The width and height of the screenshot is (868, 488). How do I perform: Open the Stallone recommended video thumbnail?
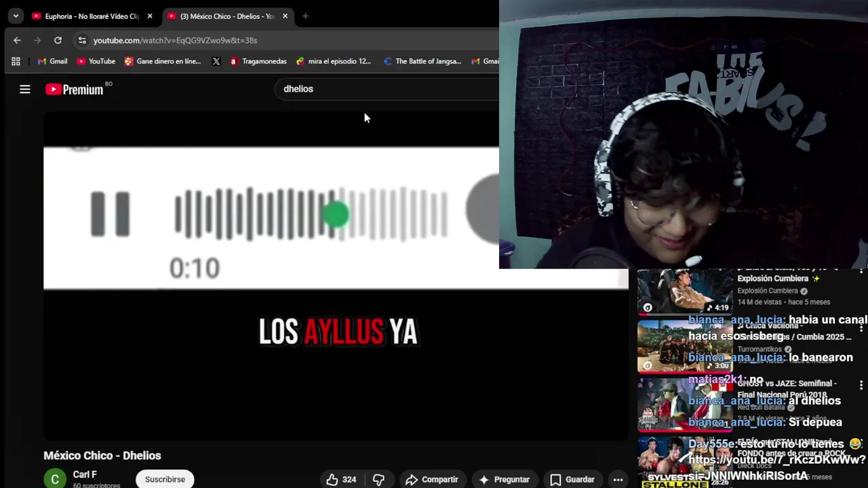point(685,462)
